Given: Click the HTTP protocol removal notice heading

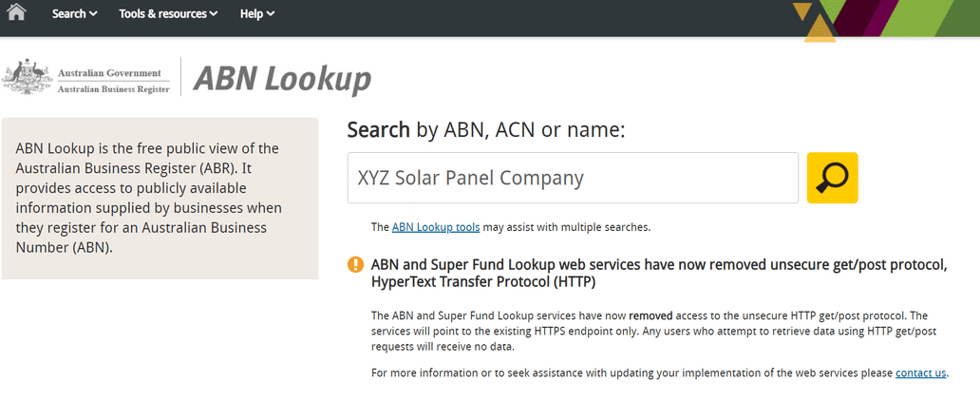Looking at the screenshot, I should click(x=659, y=274).
